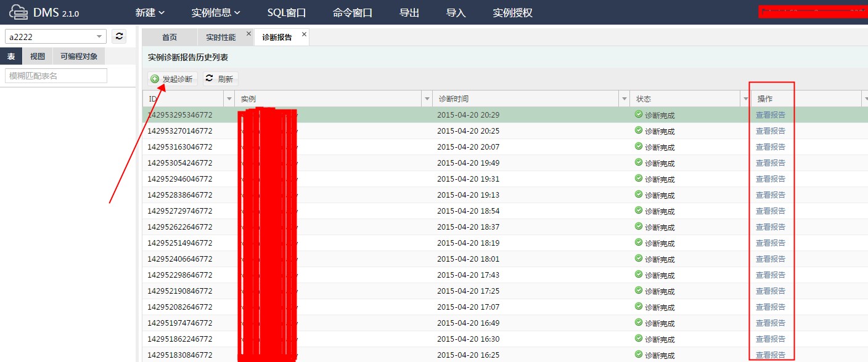
Task: Select the 可编程对象 sidebar tab
Action: [79, 57]
